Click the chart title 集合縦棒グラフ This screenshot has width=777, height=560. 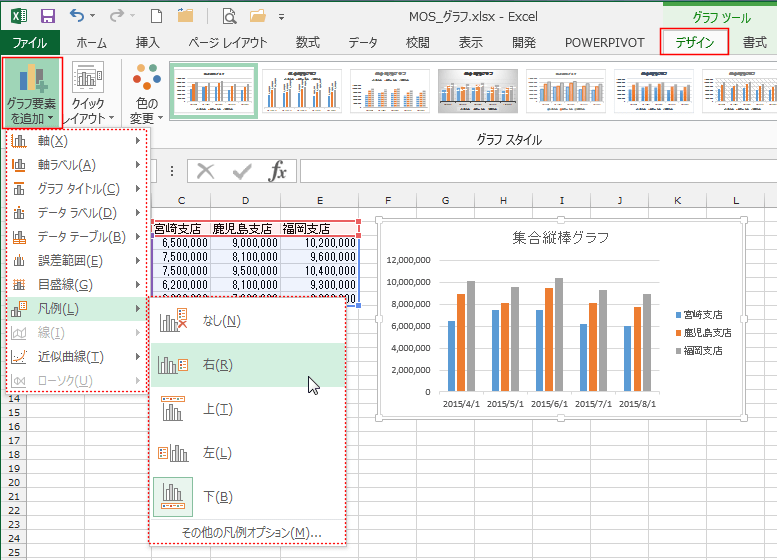click(560, 238)
